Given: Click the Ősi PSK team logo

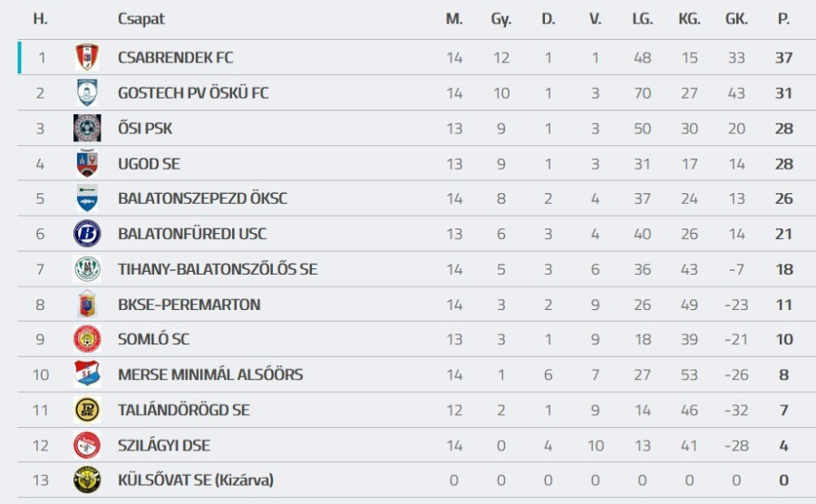Looking at the screenshot, I should [87, 128].
